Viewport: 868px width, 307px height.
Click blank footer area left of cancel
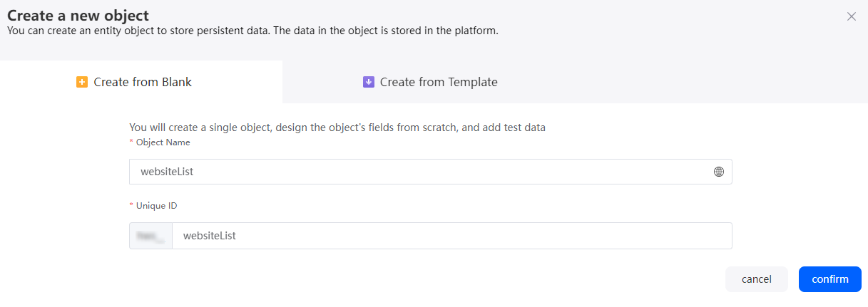(357, 279)
